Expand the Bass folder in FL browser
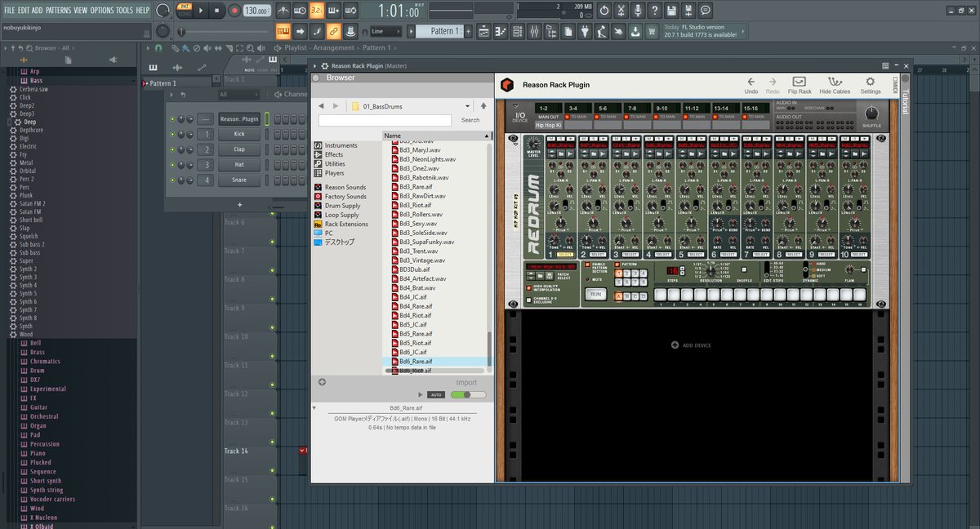This screenshot has height=529, width=980. click(x=36, y=81)
